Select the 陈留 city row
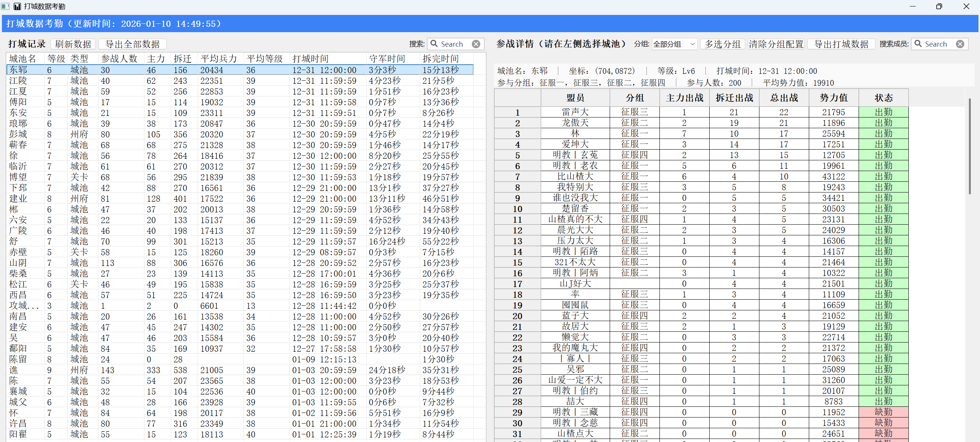The height and width of the screenshot is (442, 980). click(240, 359)
